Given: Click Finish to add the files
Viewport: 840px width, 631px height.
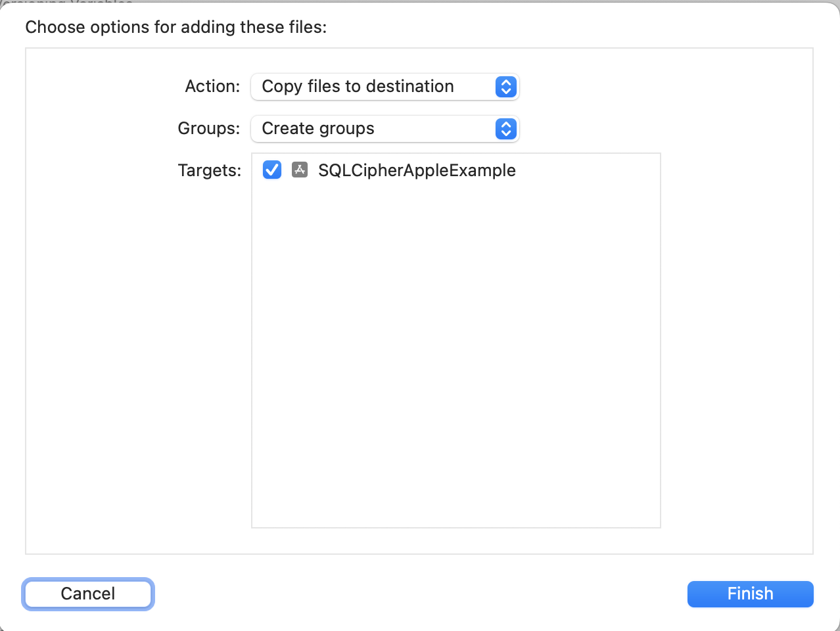Looking at the screenshot, I should point(751,594).
